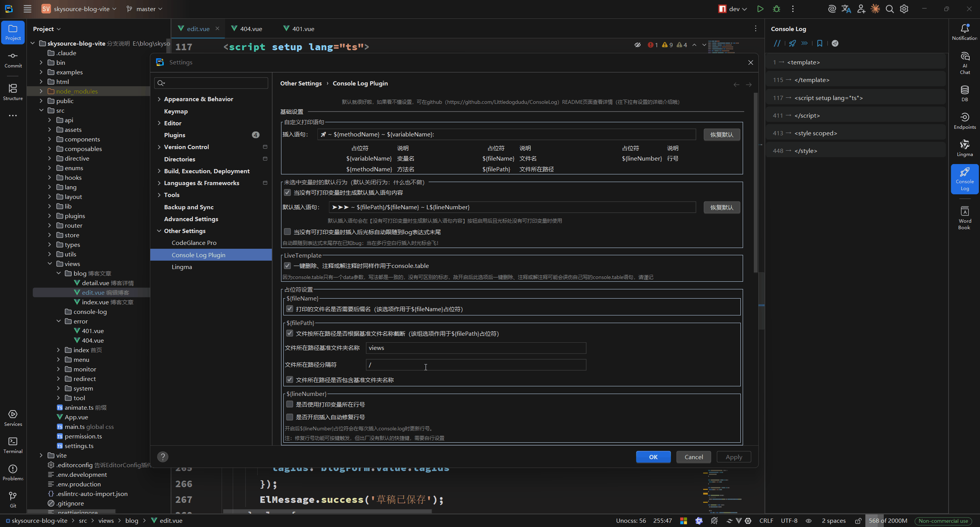Debug the dev configuration
980x527 pixels.
coord(776,9)
